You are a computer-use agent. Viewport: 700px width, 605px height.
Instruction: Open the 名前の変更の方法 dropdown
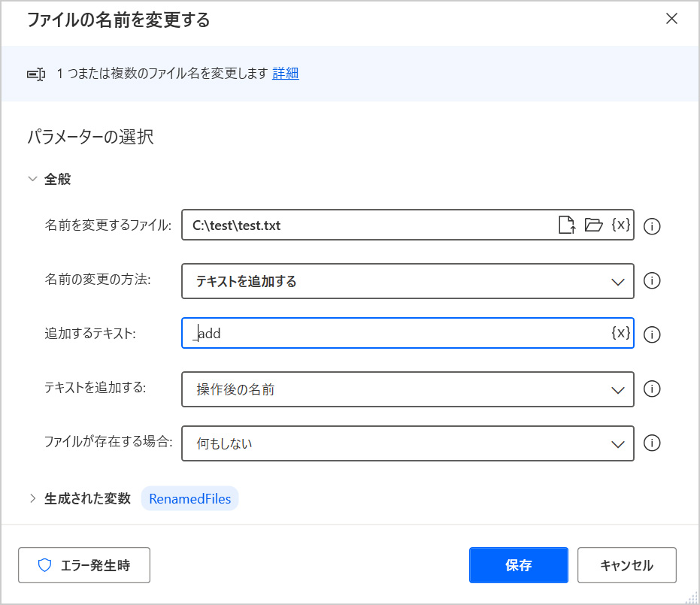click(x=408, y=281)
